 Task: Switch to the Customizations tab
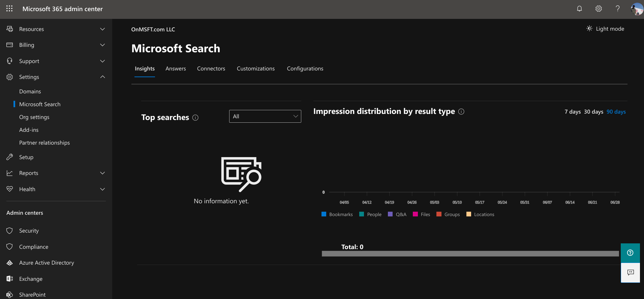click(x=255, y=69)
